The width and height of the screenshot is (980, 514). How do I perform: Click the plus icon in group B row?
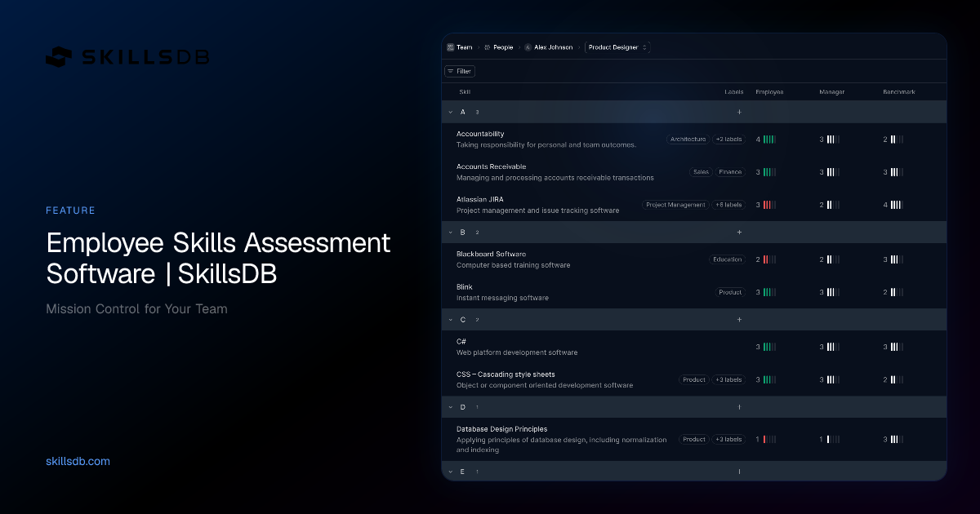739,232
